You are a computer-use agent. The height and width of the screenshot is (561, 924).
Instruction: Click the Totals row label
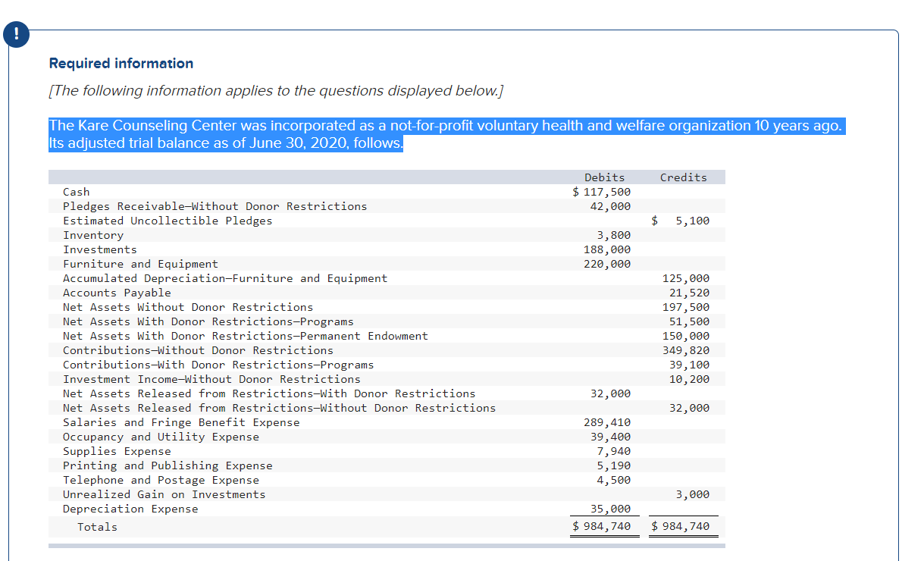97,526
